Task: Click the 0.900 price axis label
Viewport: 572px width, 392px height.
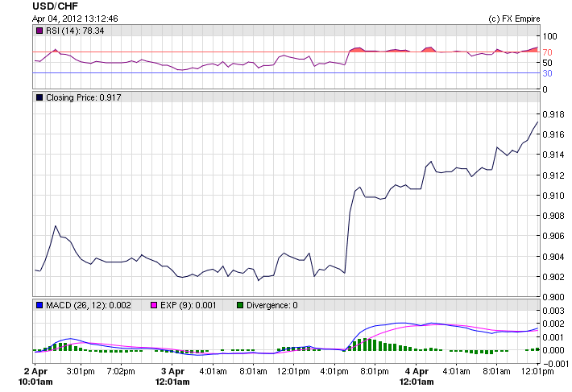Action: (x=553, y=297)
